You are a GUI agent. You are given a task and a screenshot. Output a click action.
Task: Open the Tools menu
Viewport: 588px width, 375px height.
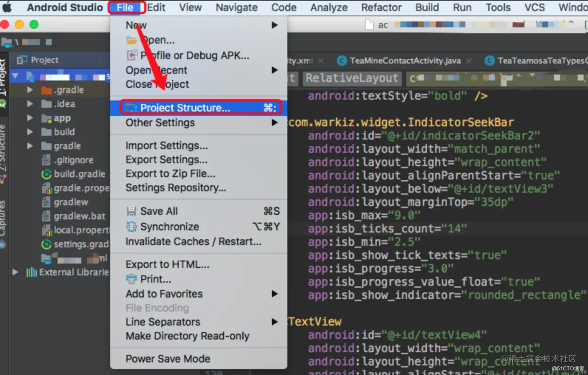(x=498, y=7)
